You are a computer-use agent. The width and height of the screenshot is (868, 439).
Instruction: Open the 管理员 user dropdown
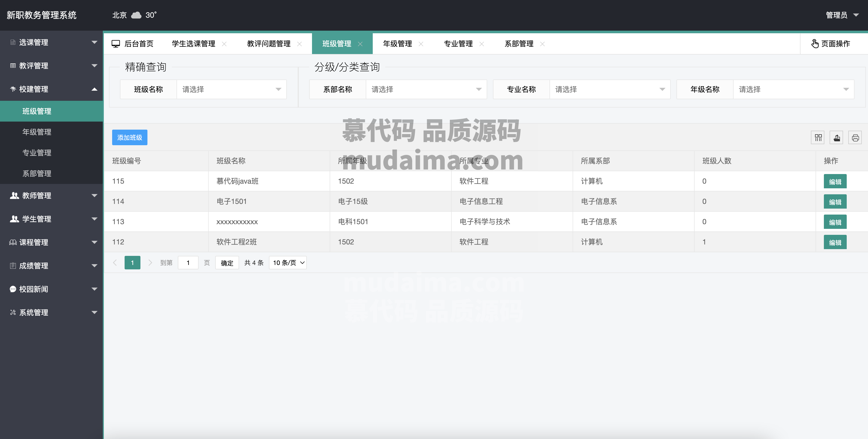[842, 15]
